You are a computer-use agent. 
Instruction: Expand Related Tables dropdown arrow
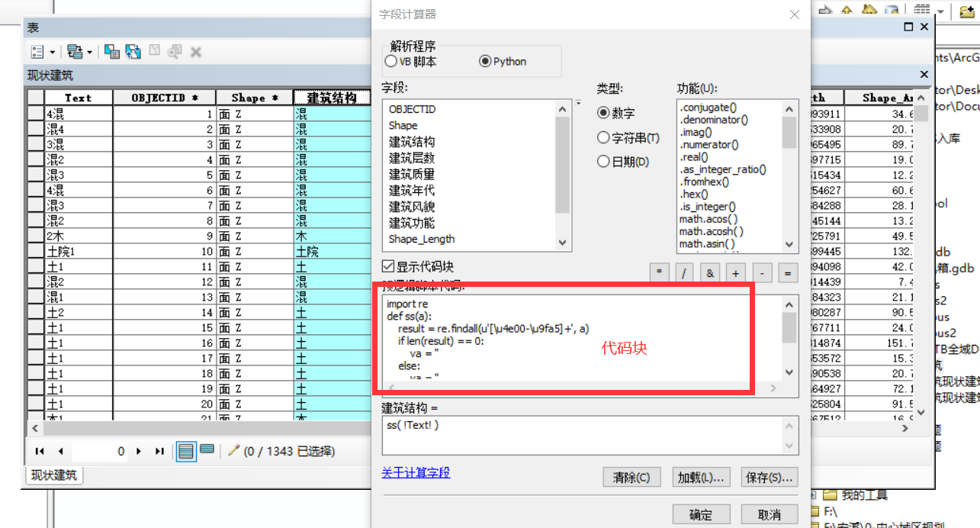point(89,52)
